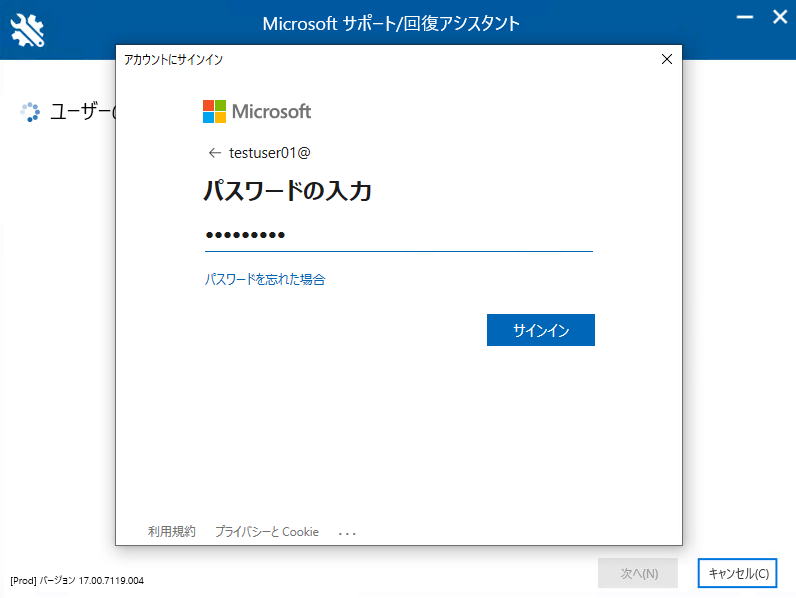Click the loading spinner beside ユーザー
Image resolution: width=796 pixels, height=598 pixels.
(30, 112)
